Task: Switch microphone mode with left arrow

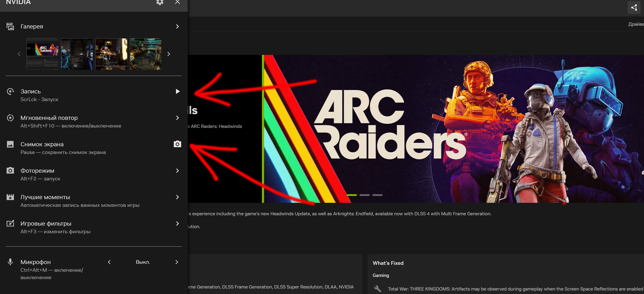Action: [109, 262]
